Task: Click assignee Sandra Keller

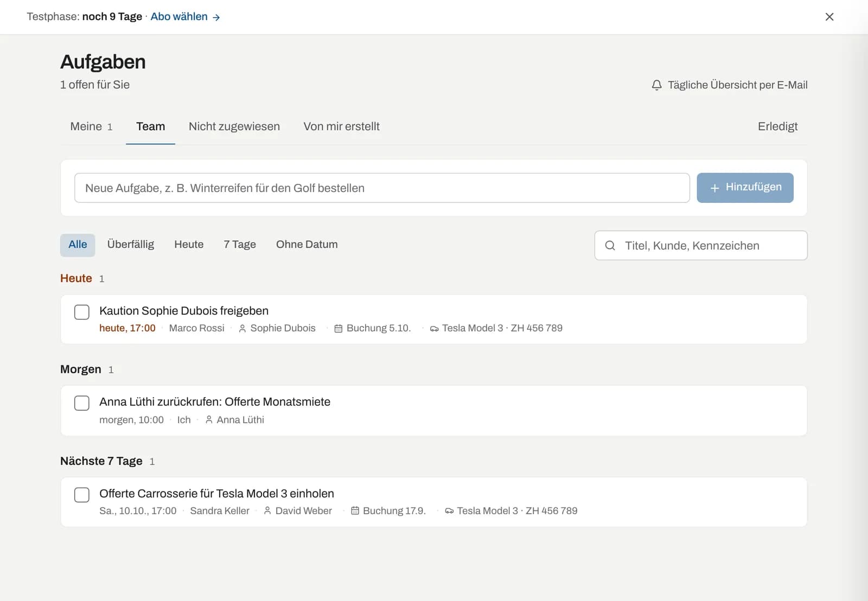Action: 220,511
